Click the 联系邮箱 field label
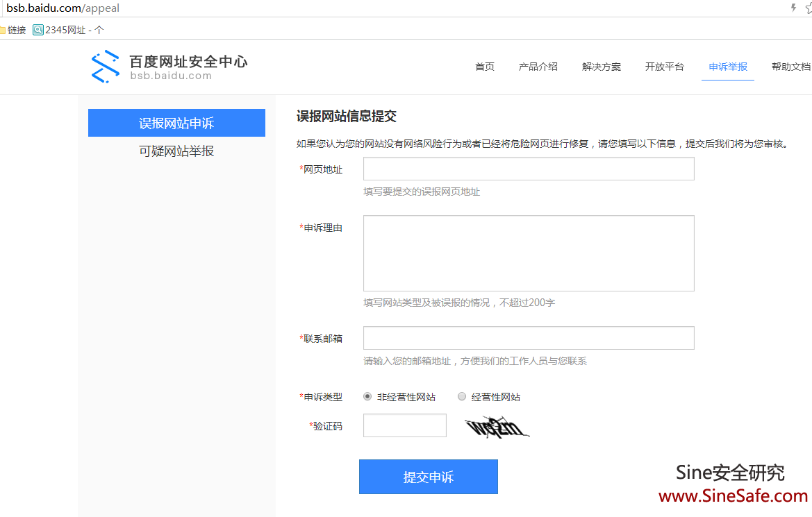The image size is (812, 517). coord(322,339)
